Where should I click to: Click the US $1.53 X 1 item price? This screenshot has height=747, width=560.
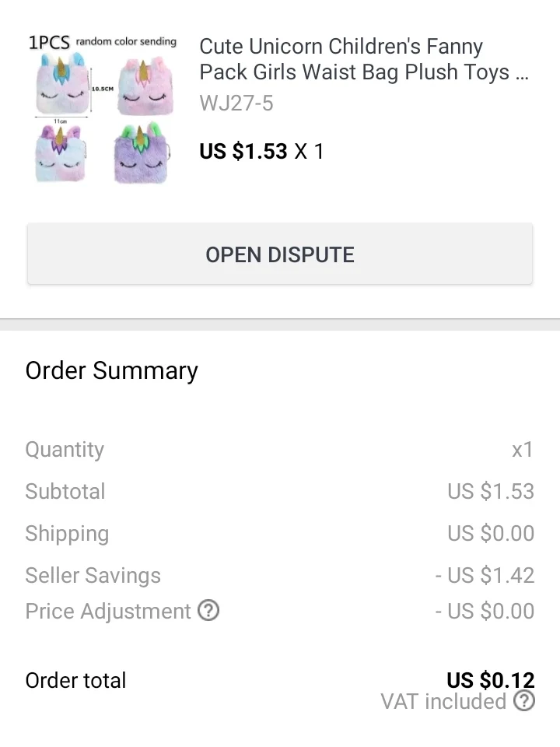[261, 151]
